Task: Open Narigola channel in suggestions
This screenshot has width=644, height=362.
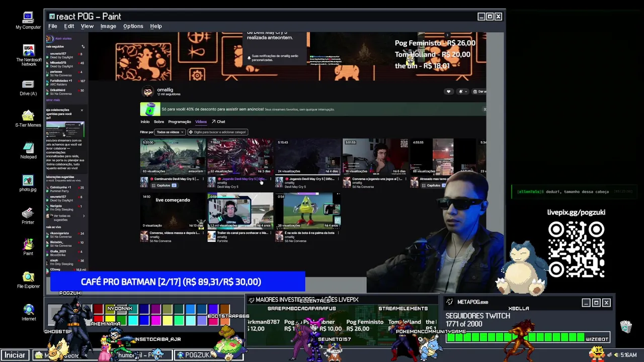Action: click(65, 207)
